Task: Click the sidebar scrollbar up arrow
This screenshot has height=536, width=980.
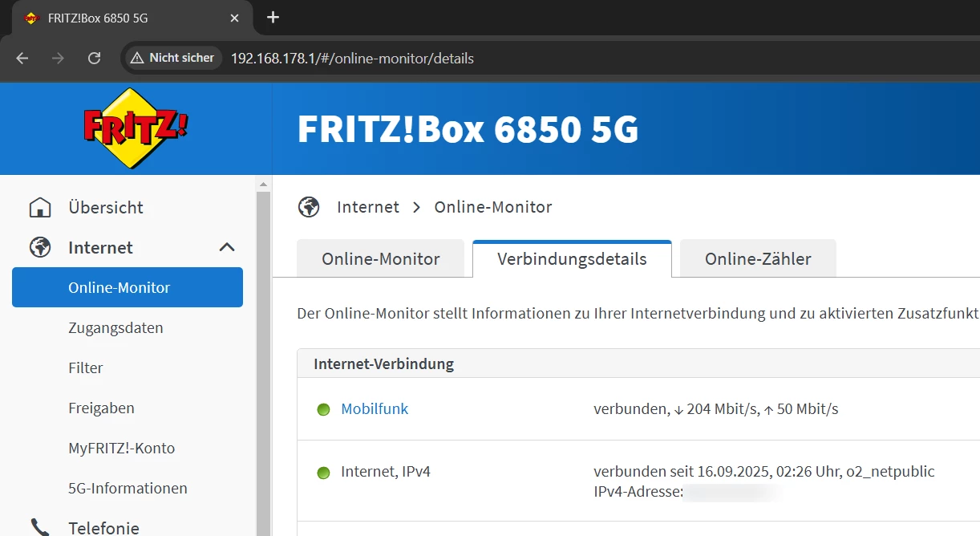Action: coord(263,184)
